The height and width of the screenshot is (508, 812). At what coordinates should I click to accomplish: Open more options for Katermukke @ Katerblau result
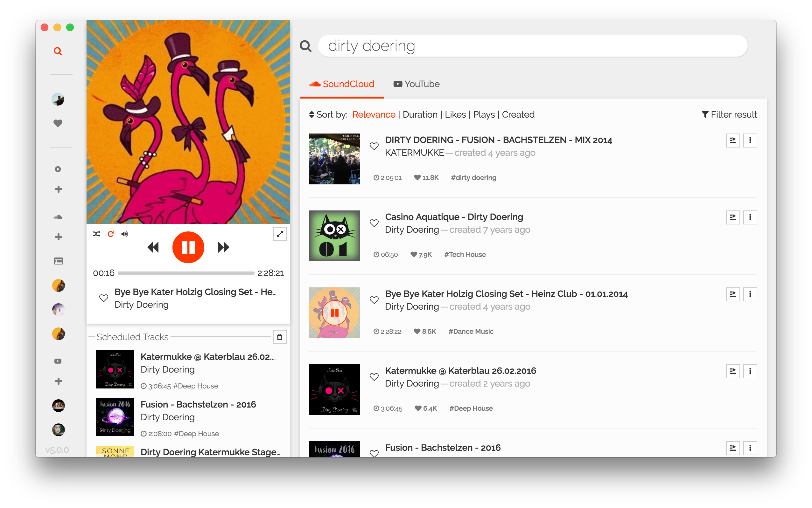coord(750,371)
